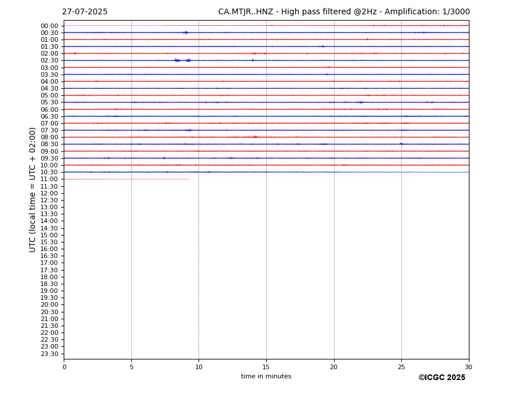Click the end of the short 11:00 red trace
This screenshot has height=399, width=532.
[x=188, y=179]
